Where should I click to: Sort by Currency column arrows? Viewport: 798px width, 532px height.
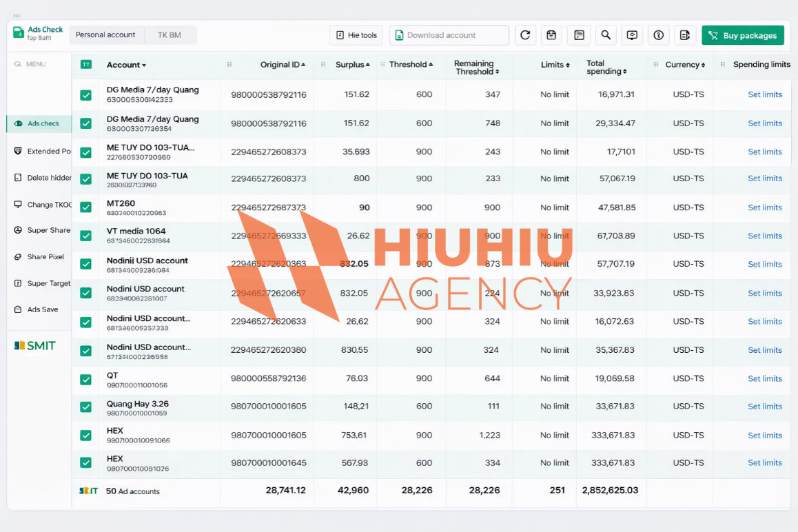tap(703, 65)
